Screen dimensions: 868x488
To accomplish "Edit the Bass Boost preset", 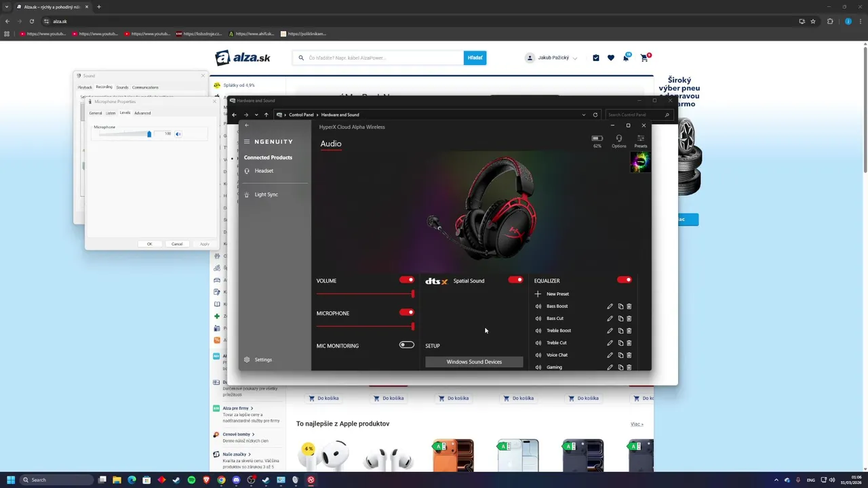I will click(610, 306).
